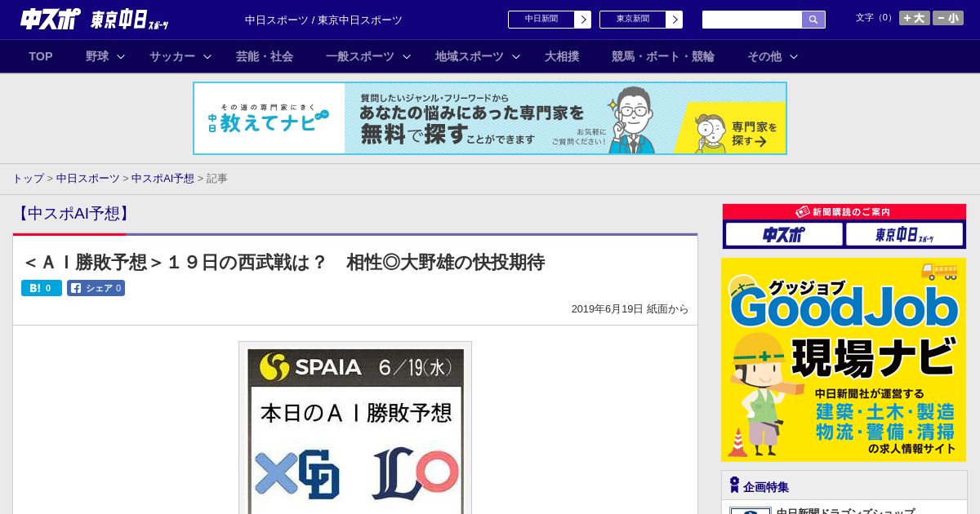
Task: Click the 東京中日スポーツ logo in the header
Action: pos(129,20)
